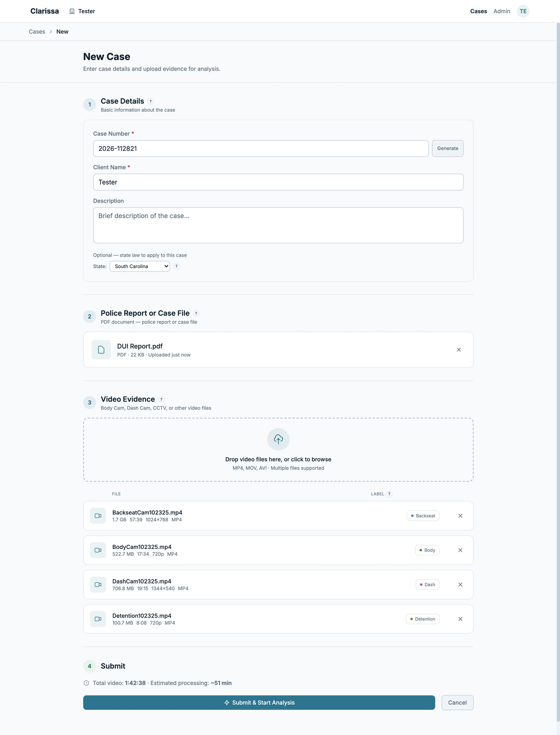Click the Cases breadcrumb link
The height and width of the screenshot is (735, 560).
coord(37,32)
